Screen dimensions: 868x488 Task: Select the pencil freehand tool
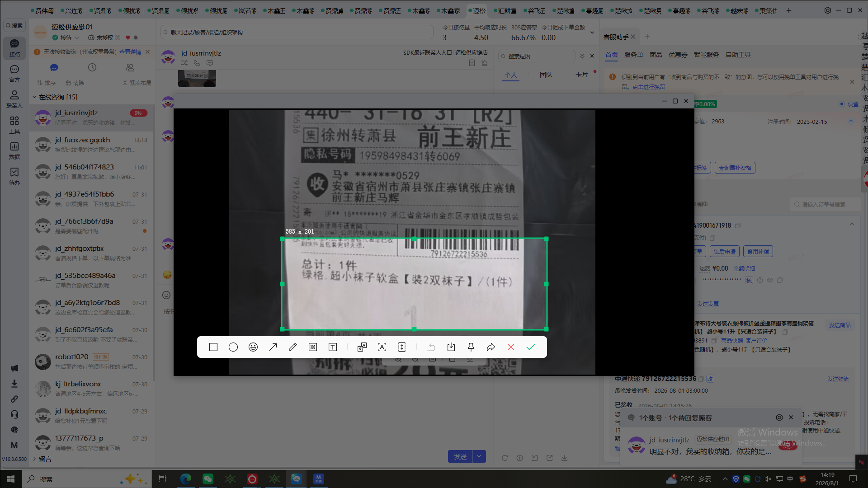click(293, 347)
